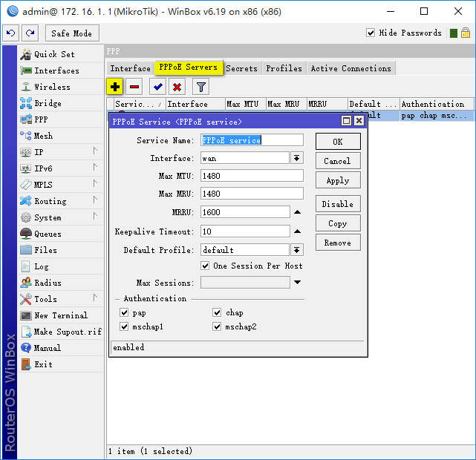The width and height of the screenshot is (476, 460).
Task: Maximize the PPPoE Service dialog
Action: tap(346, 121)
